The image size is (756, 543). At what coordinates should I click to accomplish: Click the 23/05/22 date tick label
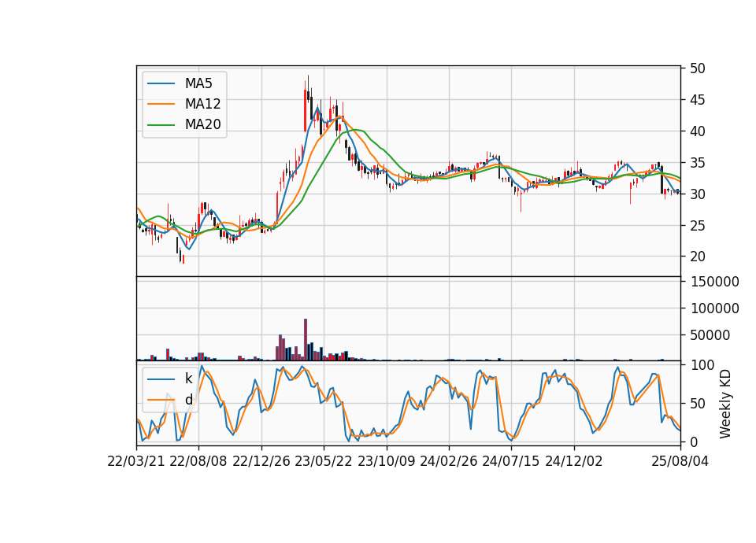point(324,461)
